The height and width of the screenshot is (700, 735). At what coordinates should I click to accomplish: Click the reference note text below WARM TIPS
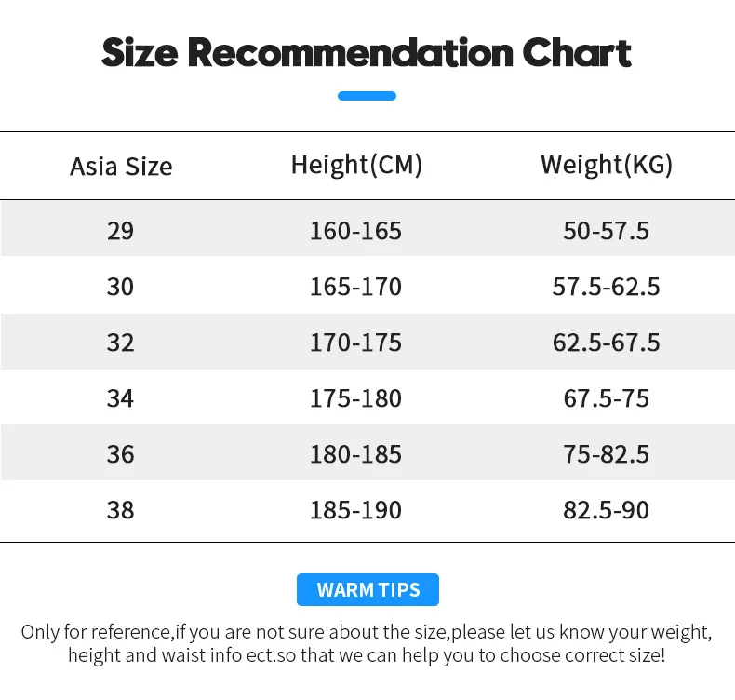pos(367,643)
